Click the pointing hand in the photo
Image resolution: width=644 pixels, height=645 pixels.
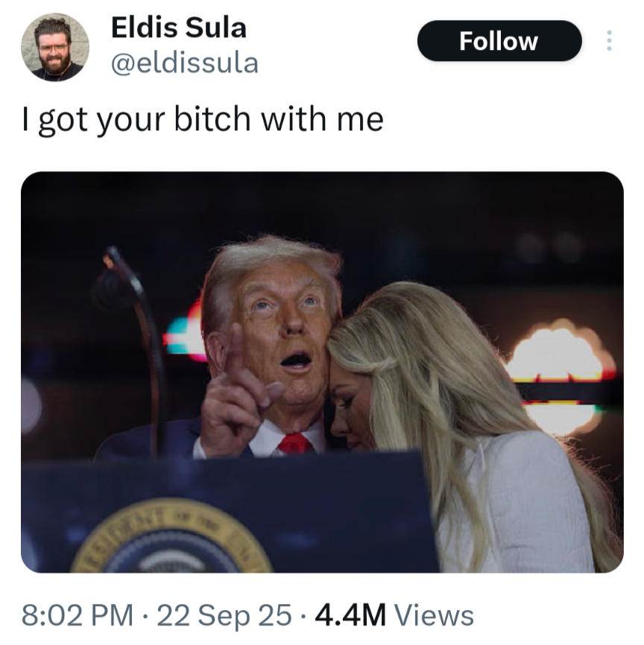click(x=240, y=391)
